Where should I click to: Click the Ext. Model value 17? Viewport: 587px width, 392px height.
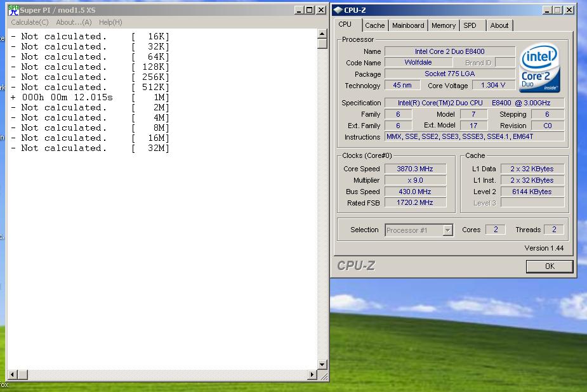(473, 126)
